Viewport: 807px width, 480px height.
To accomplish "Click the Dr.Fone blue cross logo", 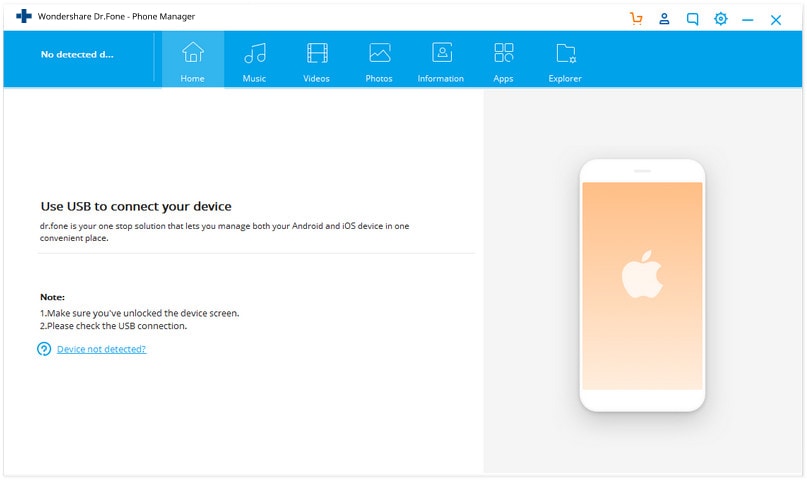I will (x=24, y=16).
